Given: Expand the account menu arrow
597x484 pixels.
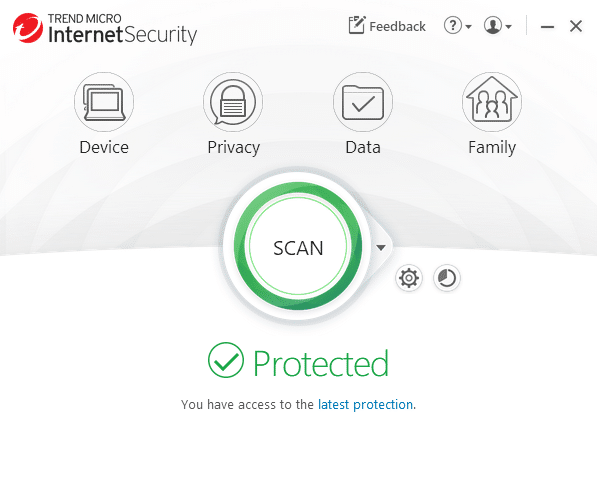Looking at the screenshot, I should (x=508, y=27).
